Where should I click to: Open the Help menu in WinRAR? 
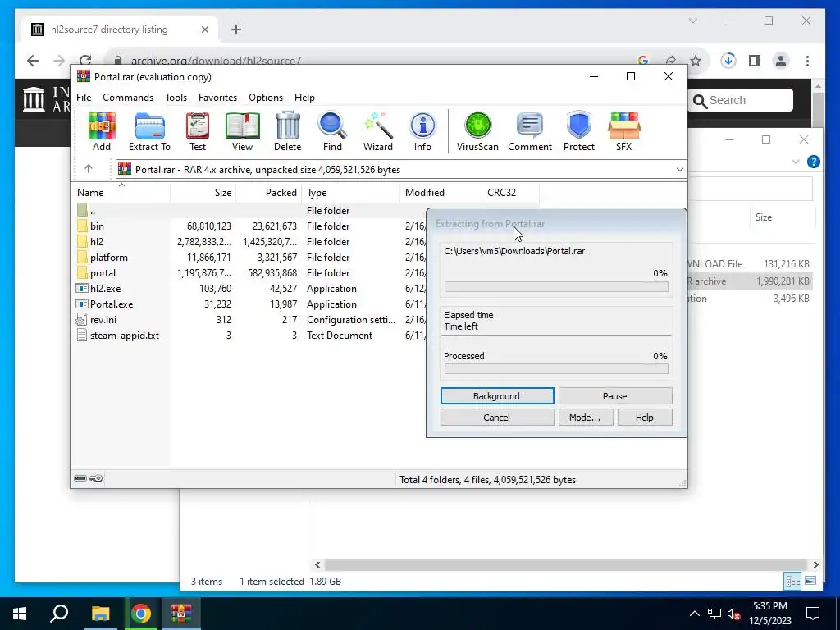[304, 98]
